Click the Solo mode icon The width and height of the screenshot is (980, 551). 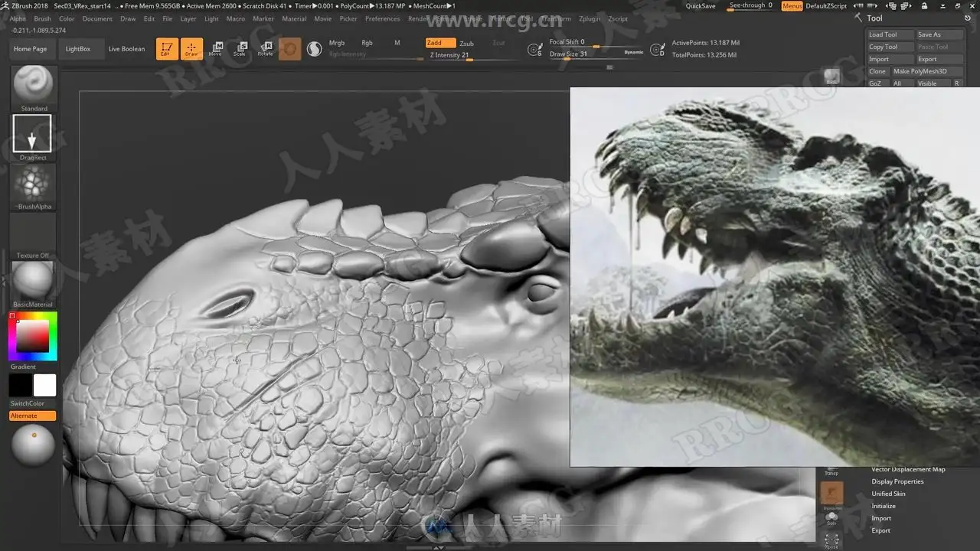831,518
